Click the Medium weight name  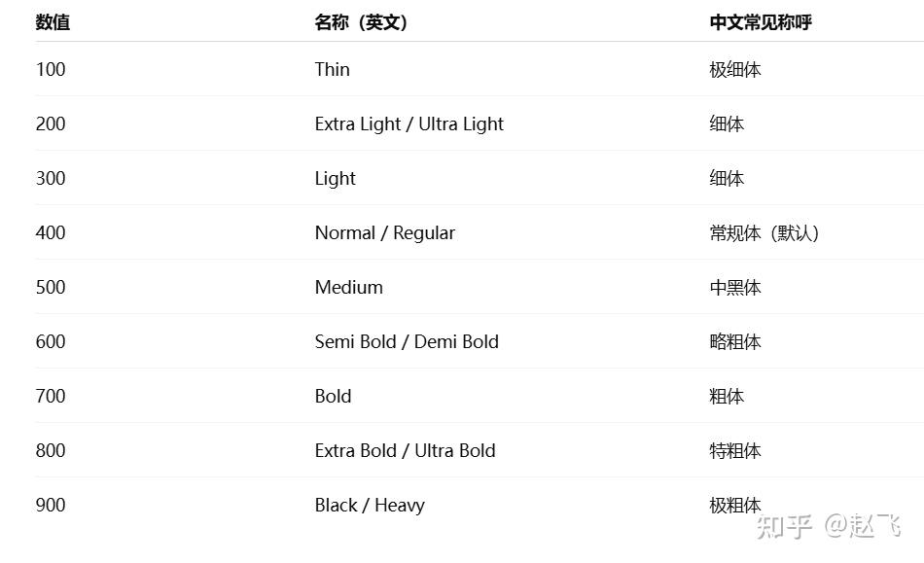[348, 287]
